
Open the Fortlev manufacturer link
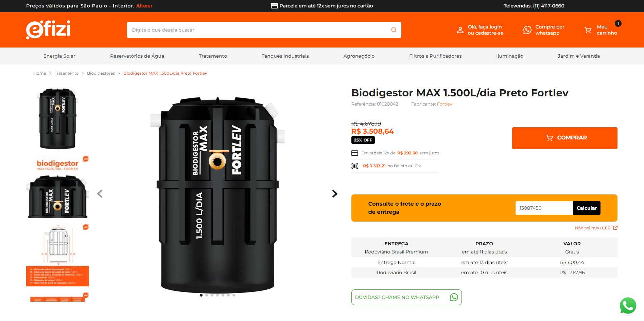(x=445, y=104)
